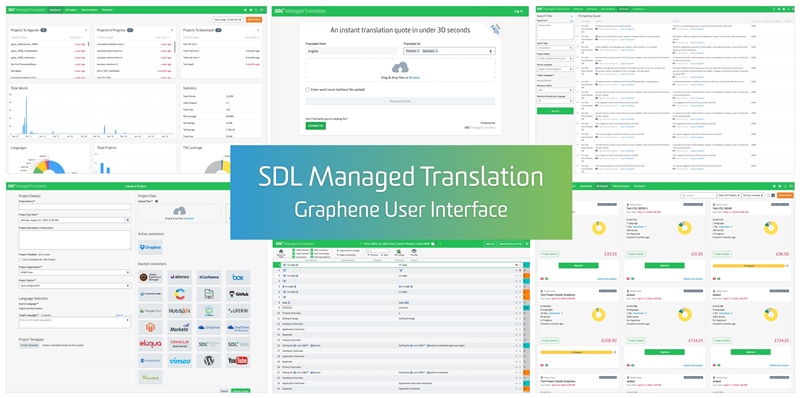Viewport: 800px width, 398px height.
Task: Open the 'Translate to' languages dropdown
Action: pos(449,51)
